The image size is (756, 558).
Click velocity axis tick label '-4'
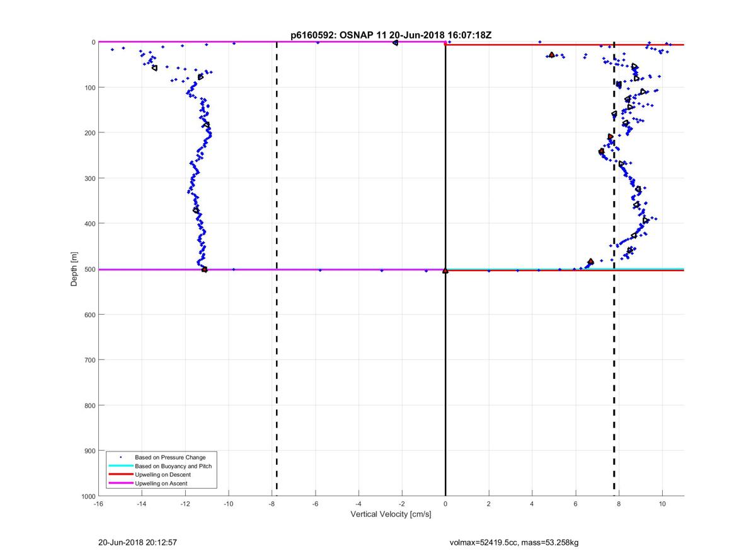[x=358, y=504]
